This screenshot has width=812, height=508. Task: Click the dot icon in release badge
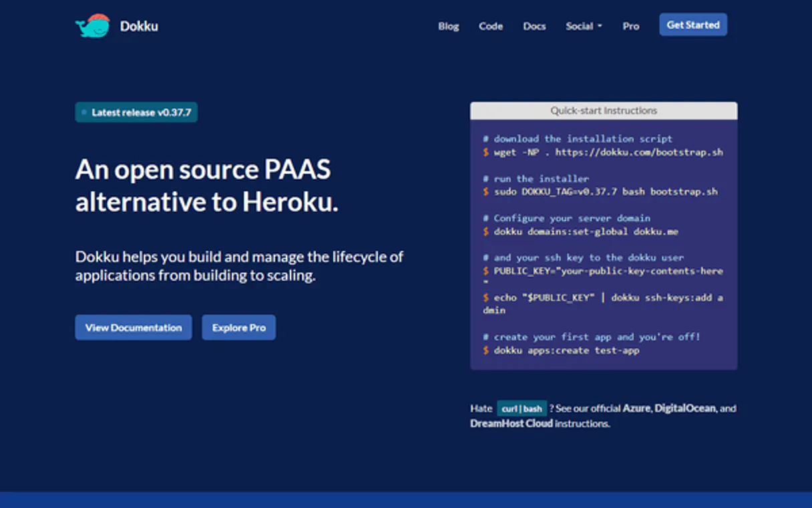pos(84,112)
